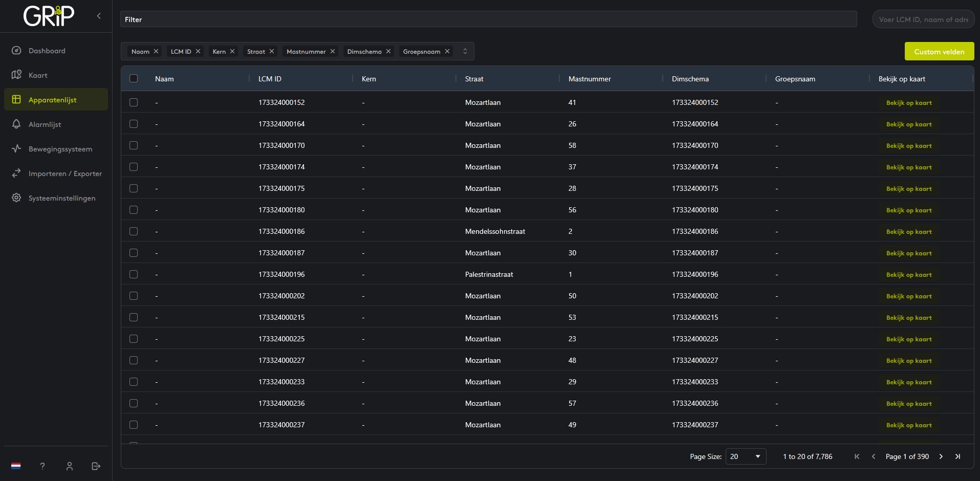
Task: Open the user profile icon
Action: pyautogui.click(x=70, y=466)
